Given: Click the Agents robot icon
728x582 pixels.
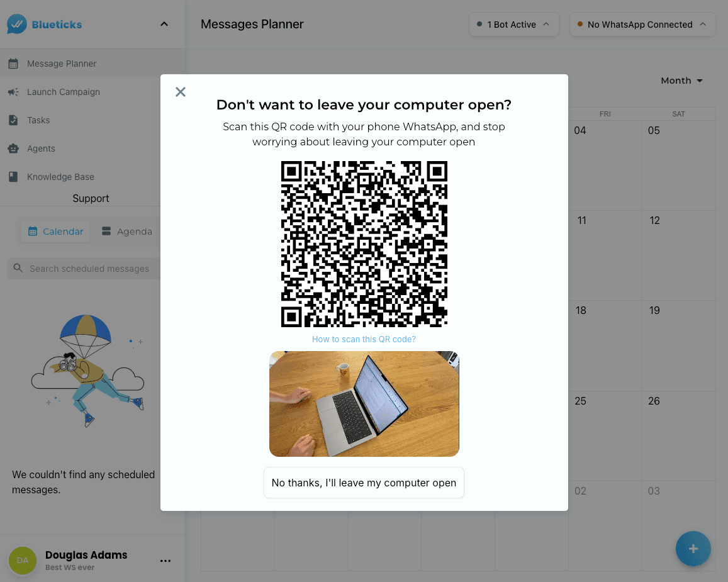Looking at the screenshot, I should (13, 148).
